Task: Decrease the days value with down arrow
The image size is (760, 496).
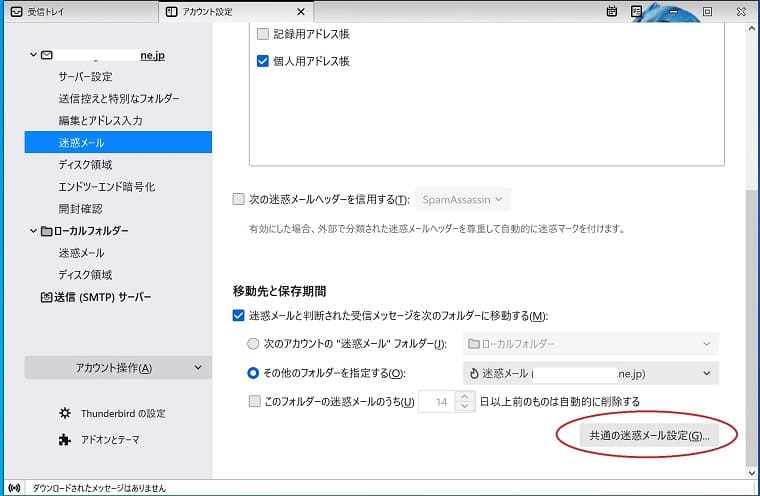Action: 465,406
